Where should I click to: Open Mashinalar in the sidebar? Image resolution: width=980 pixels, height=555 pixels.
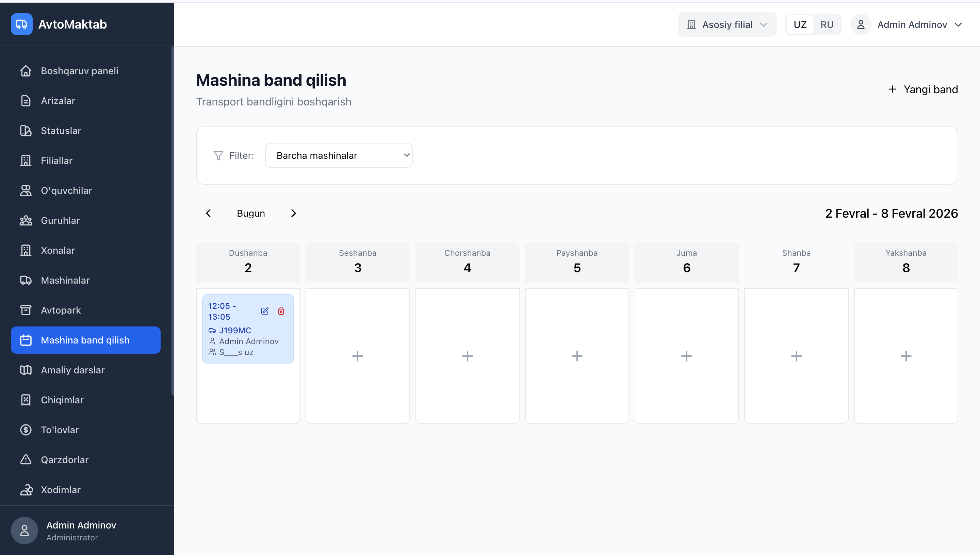(x=65, y=280)
